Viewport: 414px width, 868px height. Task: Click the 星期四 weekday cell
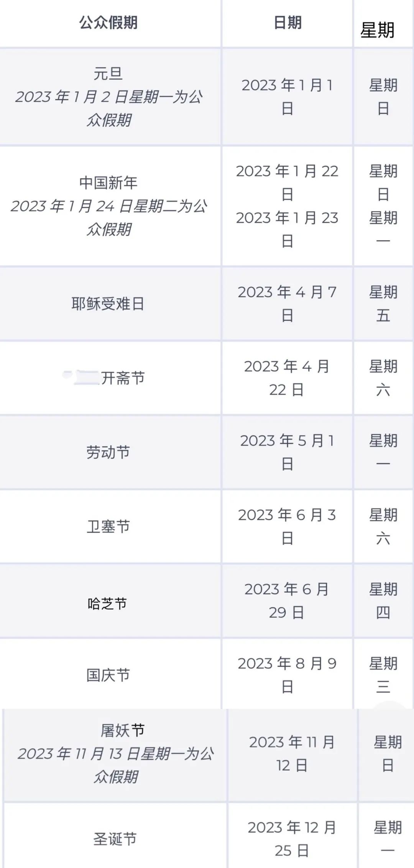[x=383, y=601]
